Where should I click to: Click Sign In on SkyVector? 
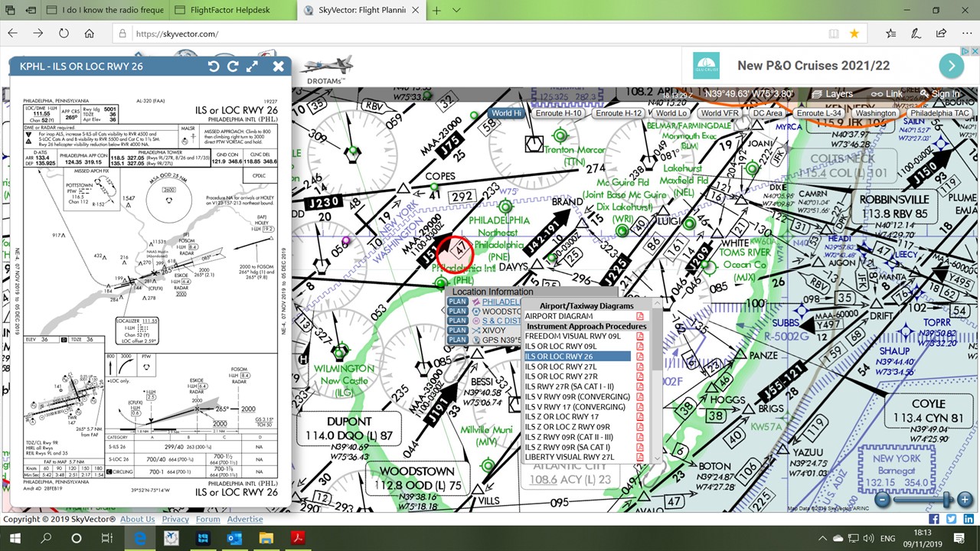click(x=939, y=93)
